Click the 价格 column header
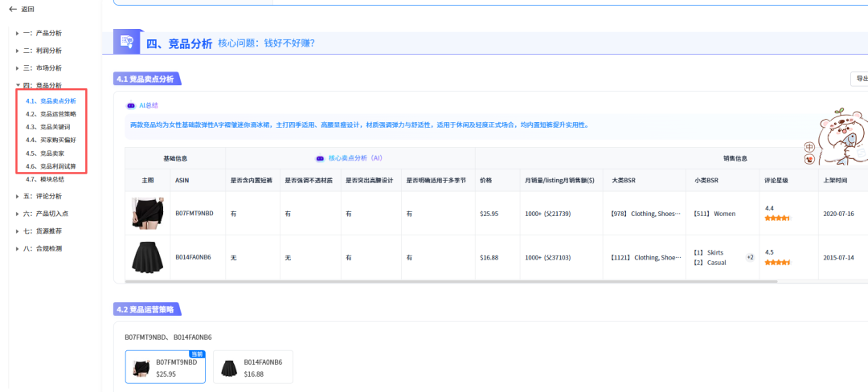The image size is (868, 392). click(x=486, y=180)
